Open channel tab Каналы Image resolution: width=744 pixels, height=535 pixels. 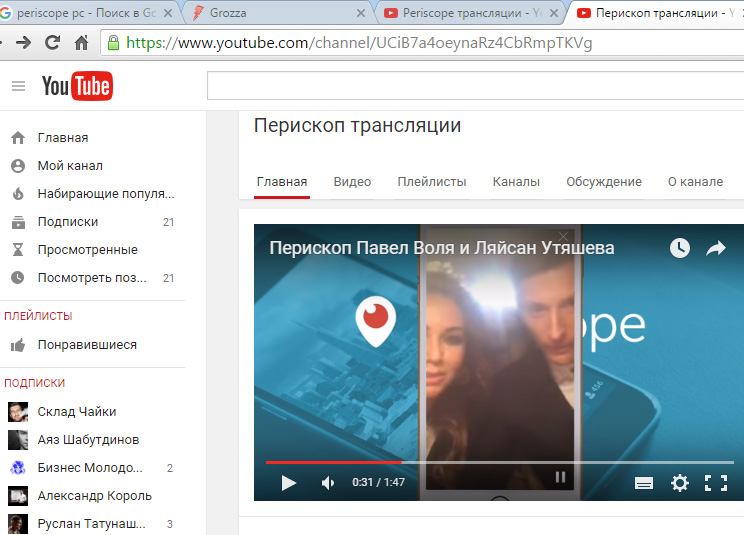point(516,182)
